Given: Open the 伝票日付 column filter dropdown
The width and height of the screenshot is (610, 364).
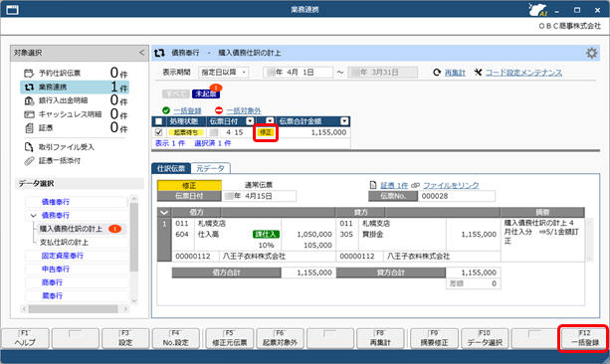Looking at the screenshot, I should pyautogui.click(x=250, y=121).
